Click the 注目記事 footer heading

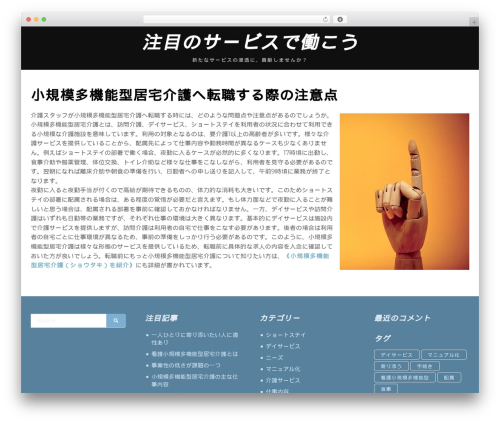click(x=161, y=318)
